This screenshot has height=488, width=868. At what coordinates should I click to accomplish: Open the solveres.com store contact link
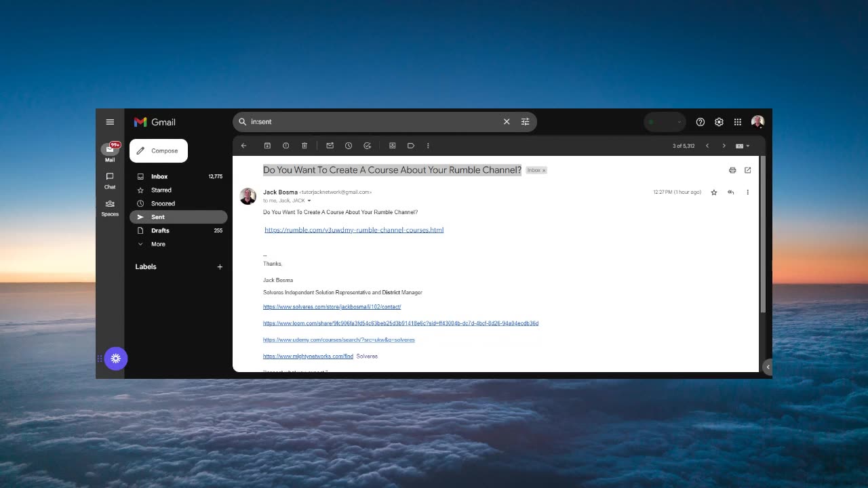tap(332, 307)
